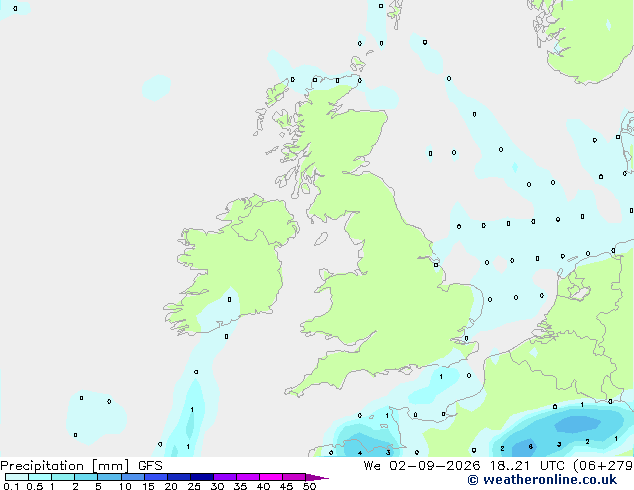
Task: Open the weatheronline.co.uk copyright link
Action: (542, 480)
